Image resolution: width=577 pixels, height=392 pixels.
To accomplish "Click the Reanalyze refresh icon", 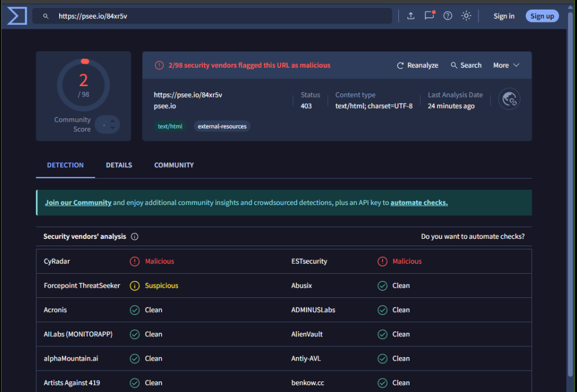I will pyautogui.click(x=400, y=65).
